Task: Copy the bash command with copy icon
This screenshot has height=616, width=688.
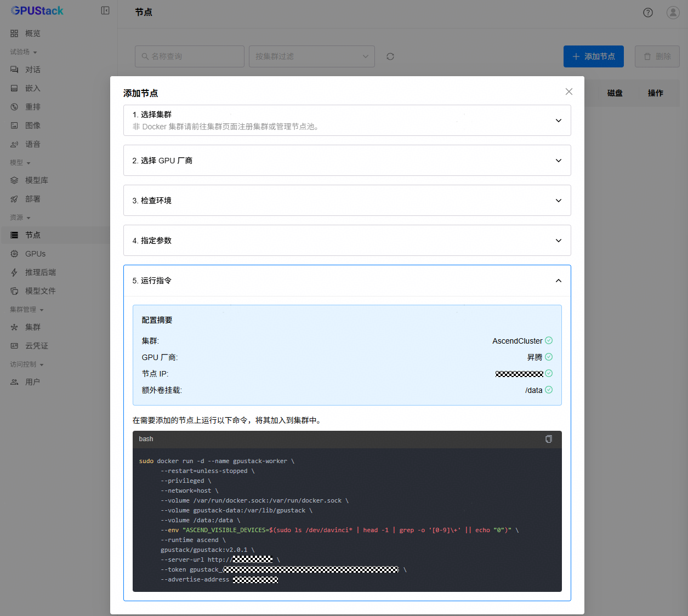Action: pyautogui.click(x=548, y=439)
